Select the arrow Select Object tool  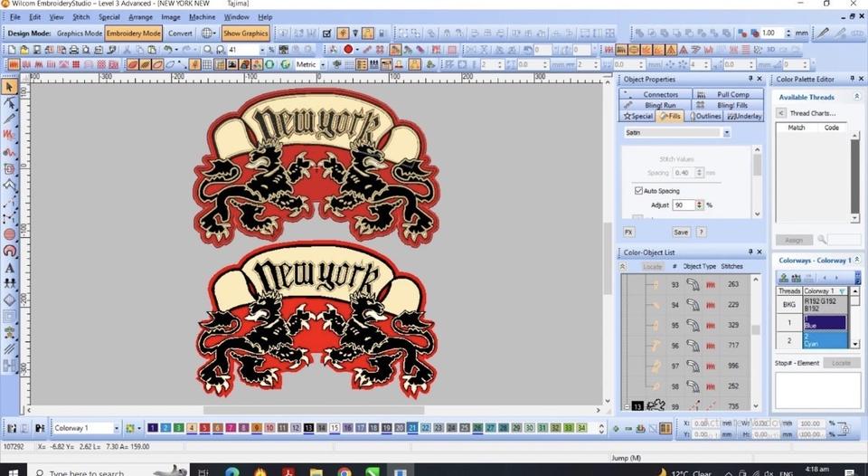pos(9,87)
